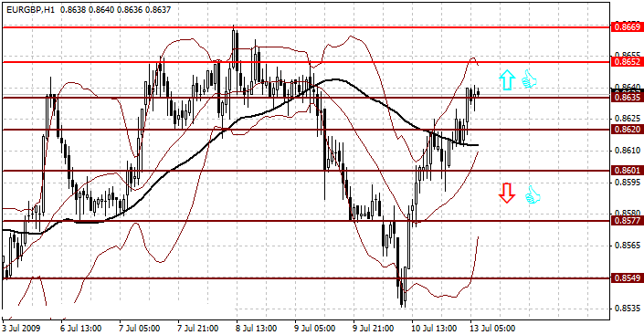Click the 0.8549 price level label
Screen dimensions: 644x335
(x=627, y=278)
